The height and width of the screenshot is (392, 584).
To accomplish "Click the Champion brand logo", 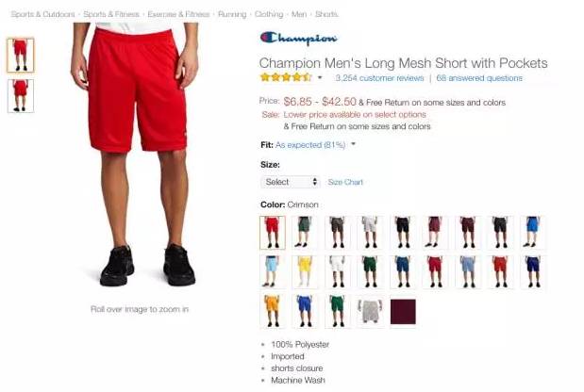I will tap(299, 39).
